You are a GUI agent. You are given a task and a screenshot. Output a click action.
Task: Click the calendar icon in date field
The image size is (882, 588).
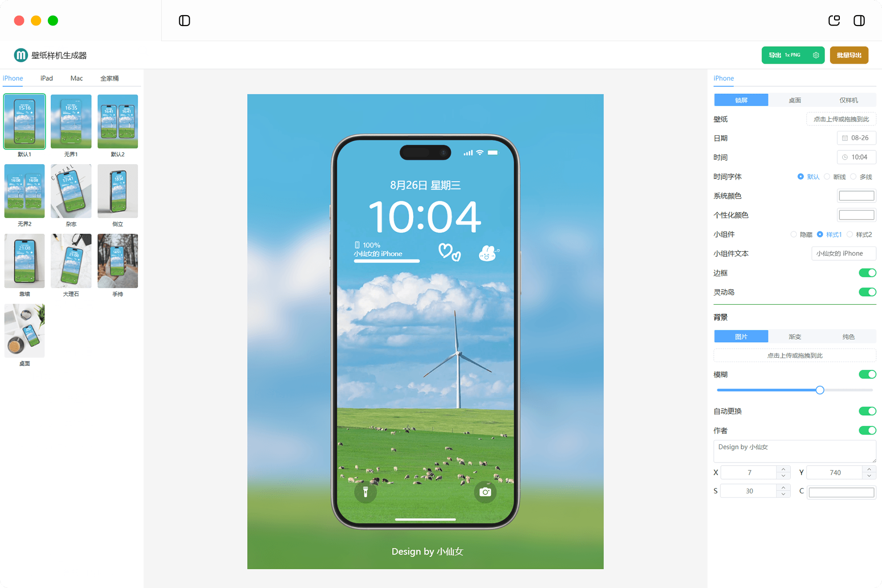pyautogui.click(x=845, y=138)
